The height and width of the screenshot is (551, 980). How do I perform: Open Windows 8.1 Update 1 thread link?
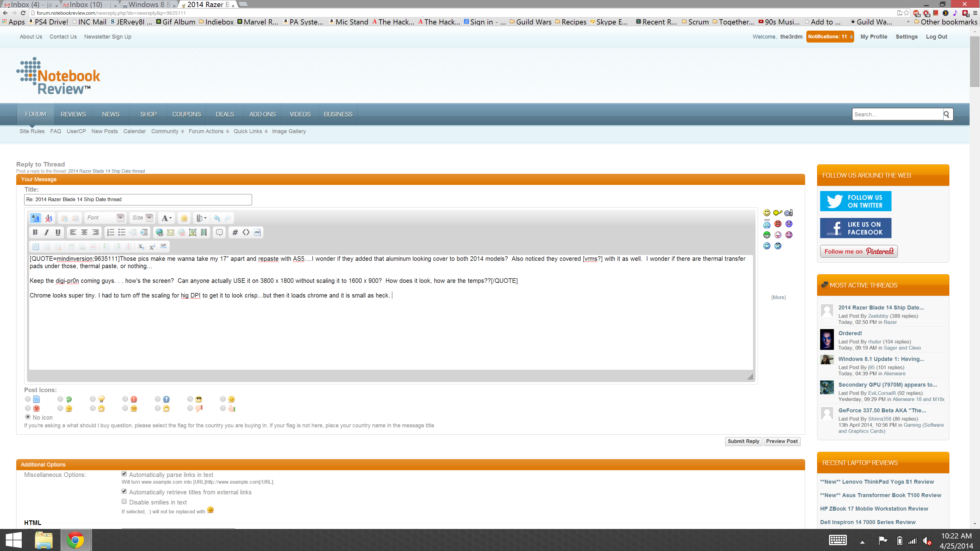(881, 359)
